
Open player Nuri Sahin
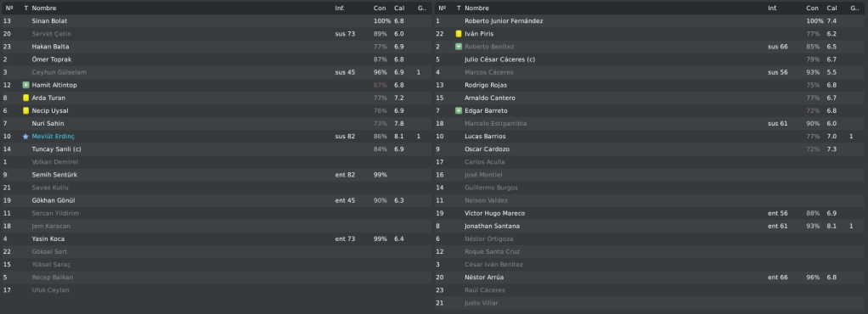48,124
